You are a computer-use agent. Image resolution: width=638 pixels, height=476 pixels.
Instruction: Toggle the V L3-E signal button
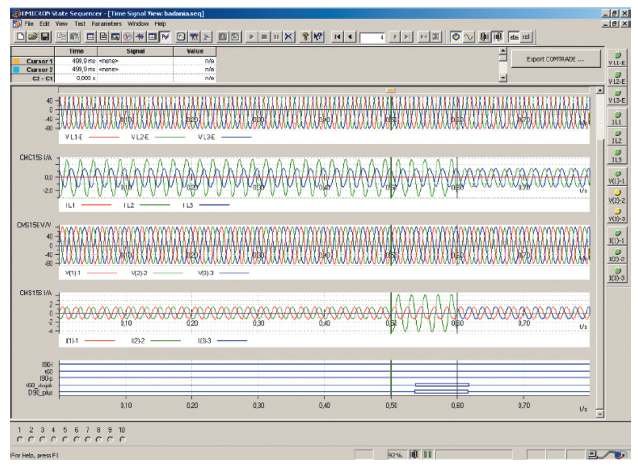(617, 96)
